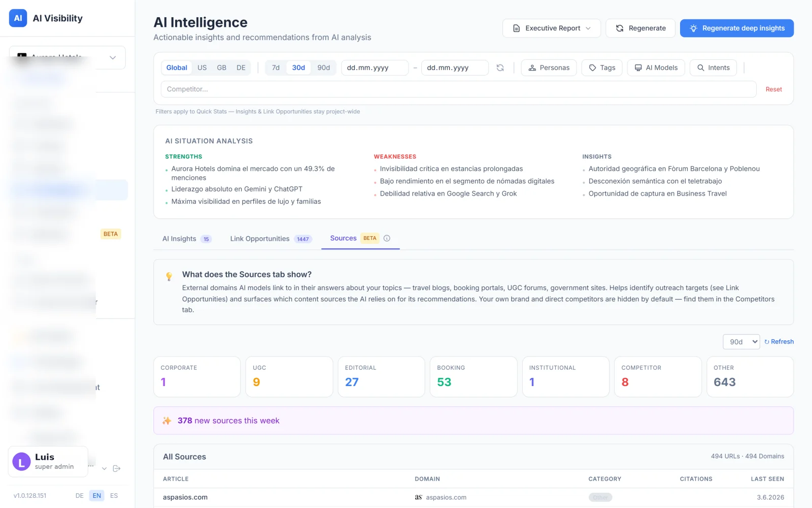Choose the 90d time range button
812x508 pixels.
[323, 68]
